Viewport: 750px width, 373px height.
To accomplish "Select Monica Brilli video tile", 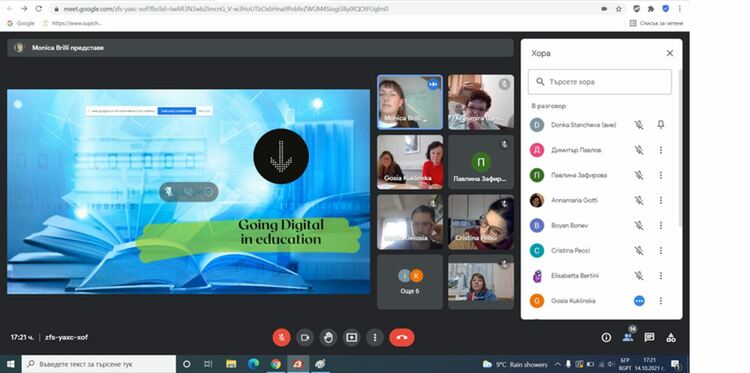I will (x=410, y=102).
